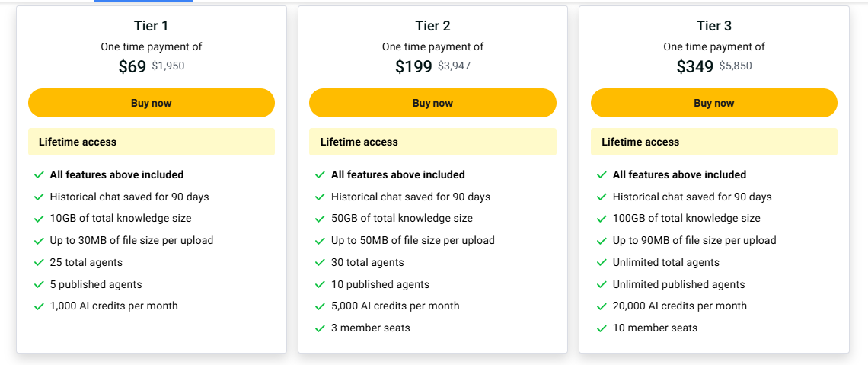
Task: Click the checkmark next to 1,000 AI credits
Action: click(x=39, y=306)
